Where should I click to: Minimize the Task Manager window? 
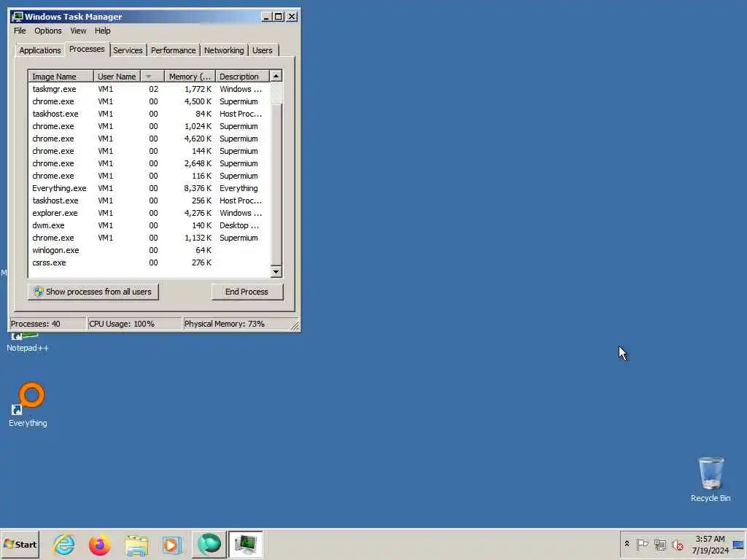(266, 17)
